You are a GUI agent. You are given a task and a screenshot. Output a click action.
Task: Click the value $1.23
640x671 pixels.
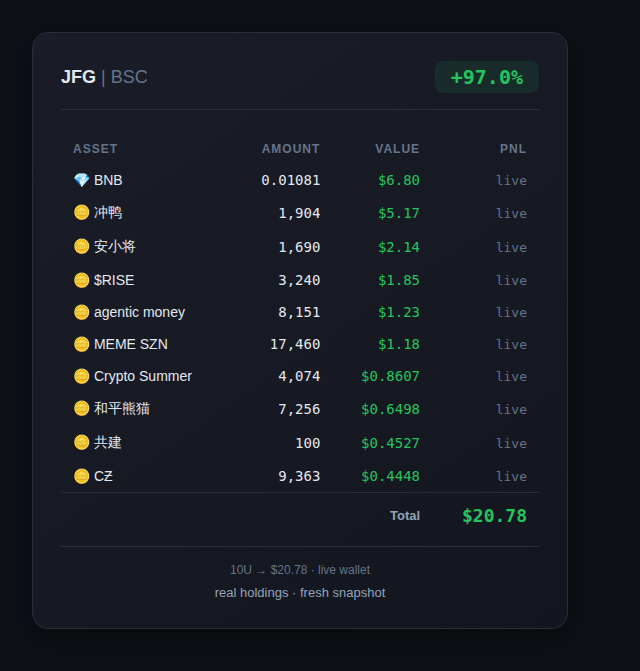pos(399,312)
